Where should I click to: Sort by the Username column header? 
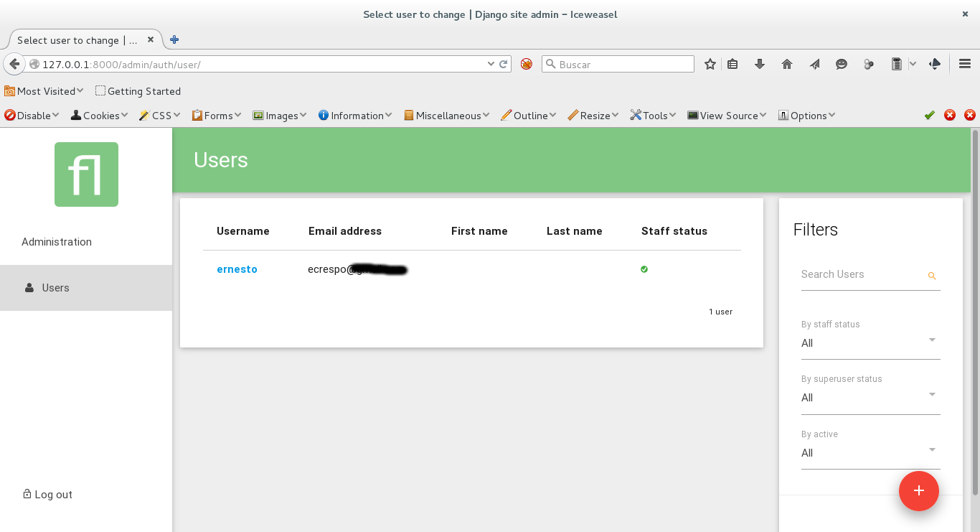tap(243, 231)
